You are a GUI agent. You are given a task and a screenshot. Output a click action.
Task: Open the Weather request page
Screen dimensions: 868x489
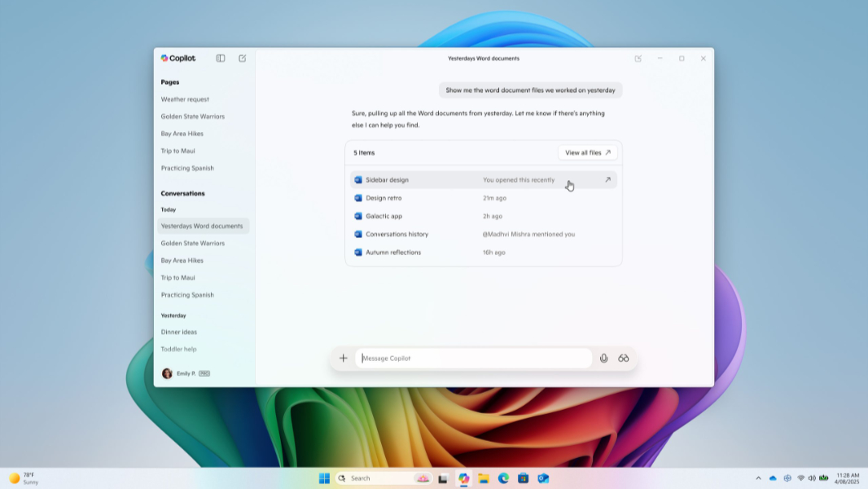pos(184,99)
